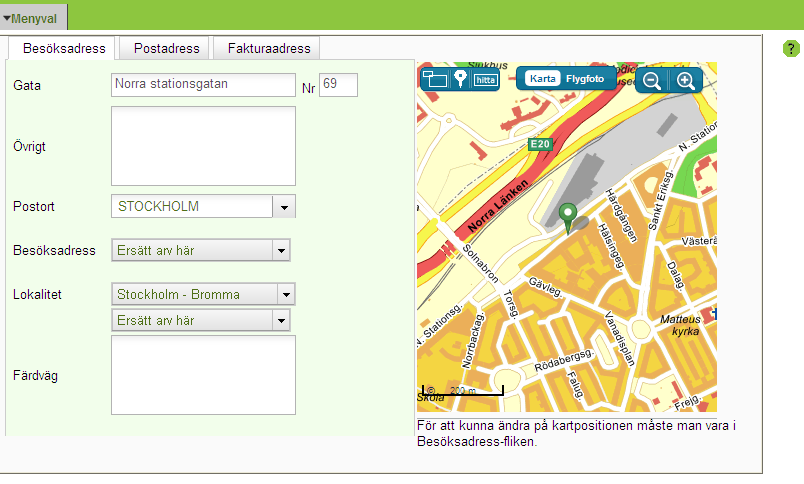Screen dimensions: 804x484
Task: Open the Stockholm - Bromma Lokalitet dropdown
Action: 203,294
